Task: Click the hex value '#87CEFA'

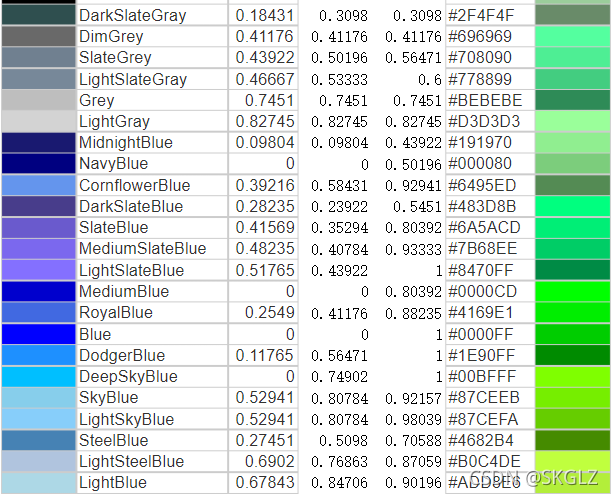Action: pos(483,419)
